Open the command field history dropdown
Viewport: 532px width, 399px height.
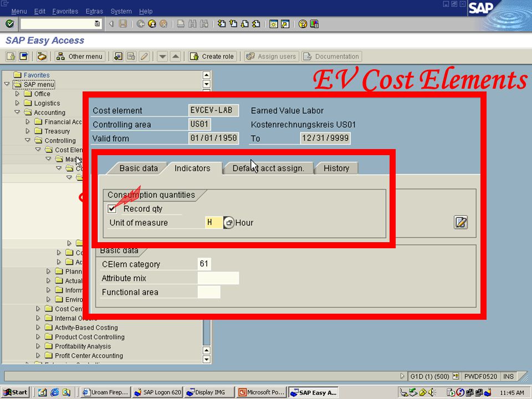pos(97,24)
